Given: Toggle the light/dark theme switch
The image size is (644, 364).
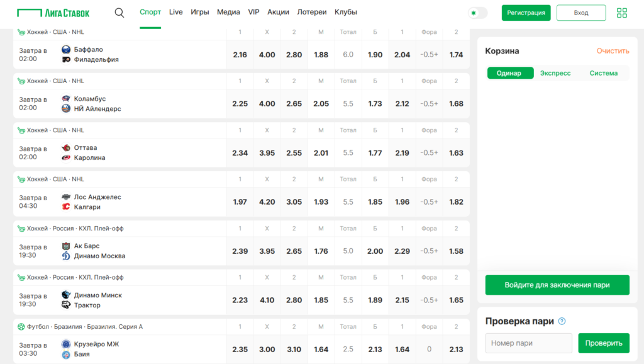Looking at the screenshot, I should click(x=478, y=13).
